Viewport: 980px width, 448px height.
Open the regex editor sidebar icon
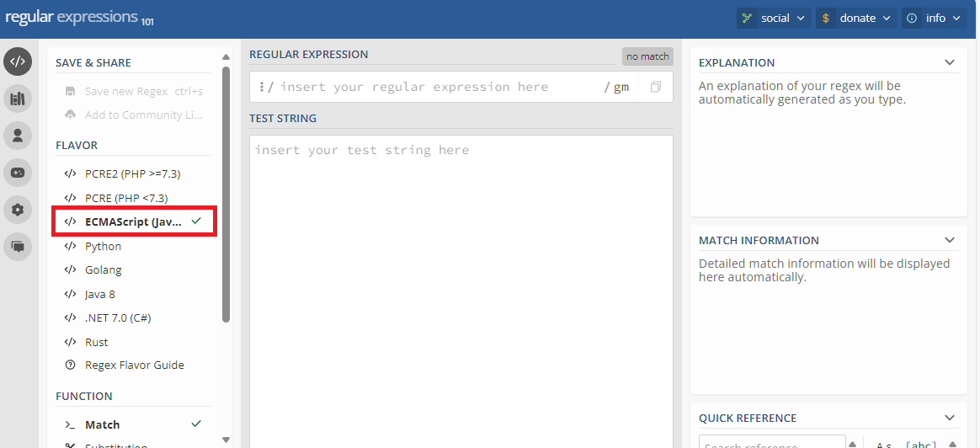[x=19, y=61]
